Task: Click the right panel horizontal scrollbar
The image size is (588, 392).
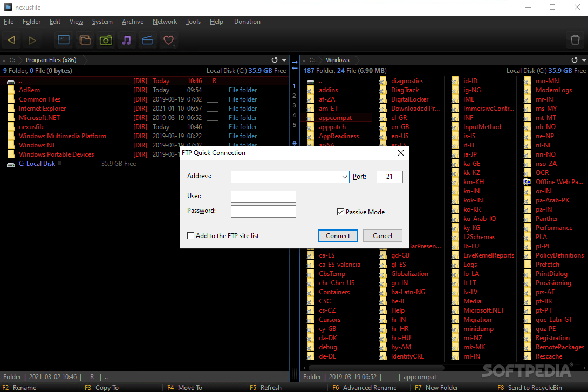Action: coord(377,368)
